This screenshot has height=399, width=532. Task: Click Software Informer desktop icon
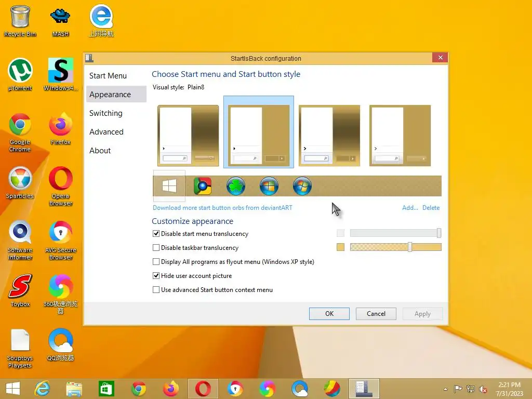pyautogui.click(x=20, y=240)
